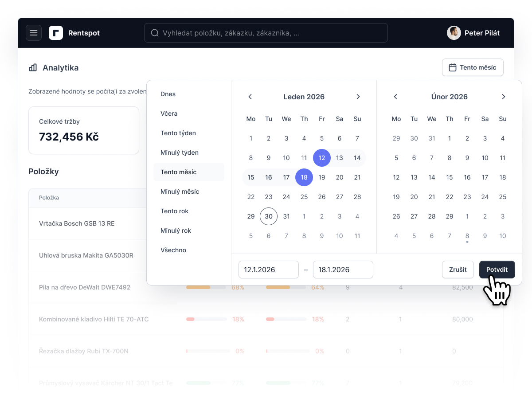The image size is (532, 399).
Task: Open Peter Pilát's profile avatar
Action: click(454, 33)
